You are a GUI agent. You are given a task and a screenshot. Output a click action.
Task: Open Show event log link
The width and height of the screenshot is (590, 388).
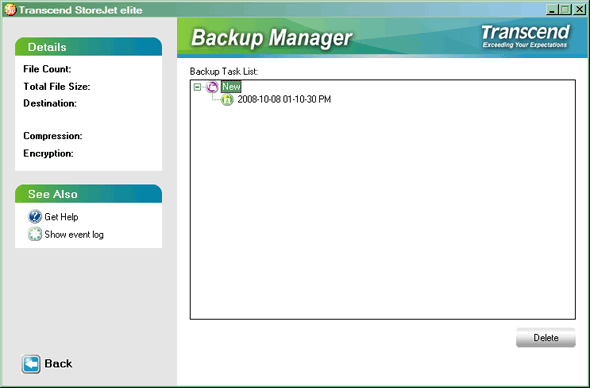[x=74, y=234]
